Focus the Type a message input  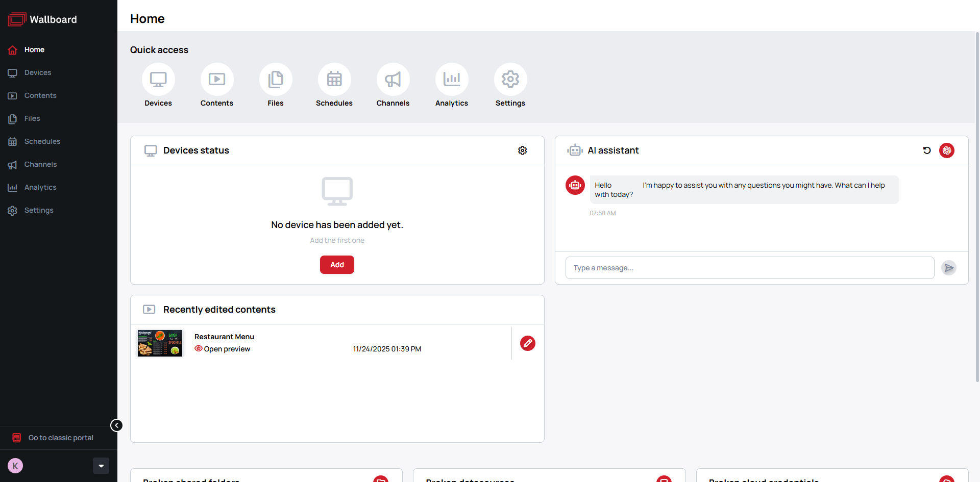point(750,268)
